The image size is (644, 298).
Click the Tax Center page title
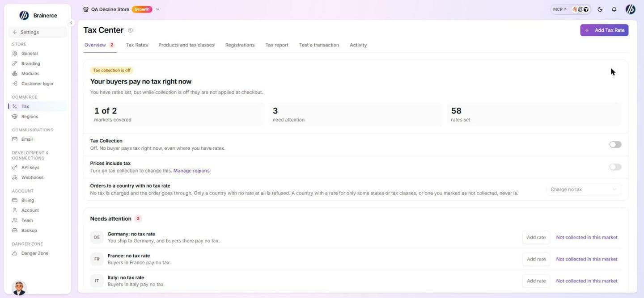coord(103,30)
